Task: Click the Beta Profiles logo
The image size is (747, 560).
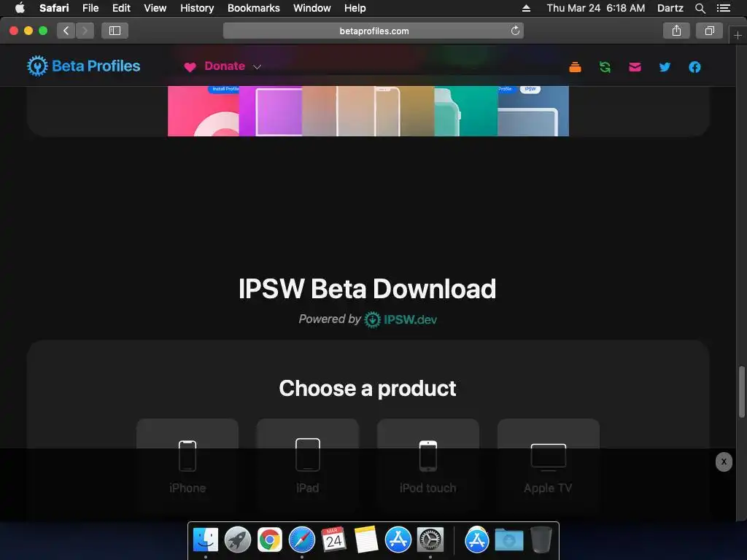Action: pyautogui.click(x=83, y=66)
